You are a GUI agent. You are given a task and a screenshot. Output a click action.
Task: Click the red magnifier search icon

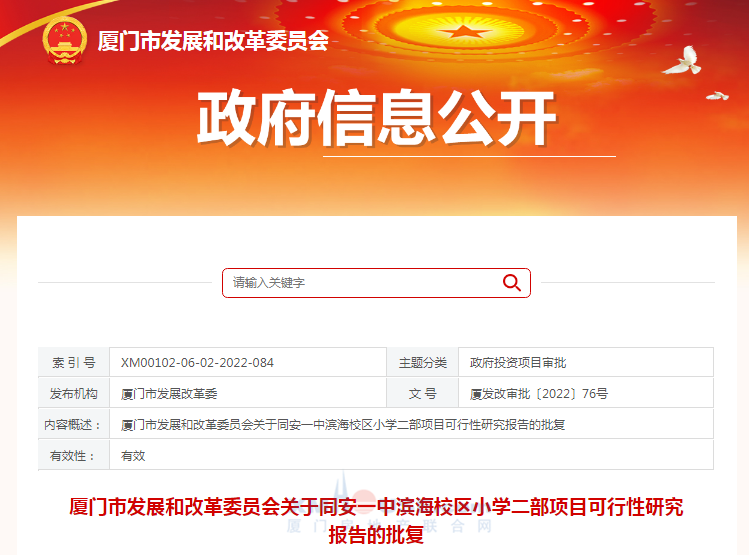[x=512, y=283]
